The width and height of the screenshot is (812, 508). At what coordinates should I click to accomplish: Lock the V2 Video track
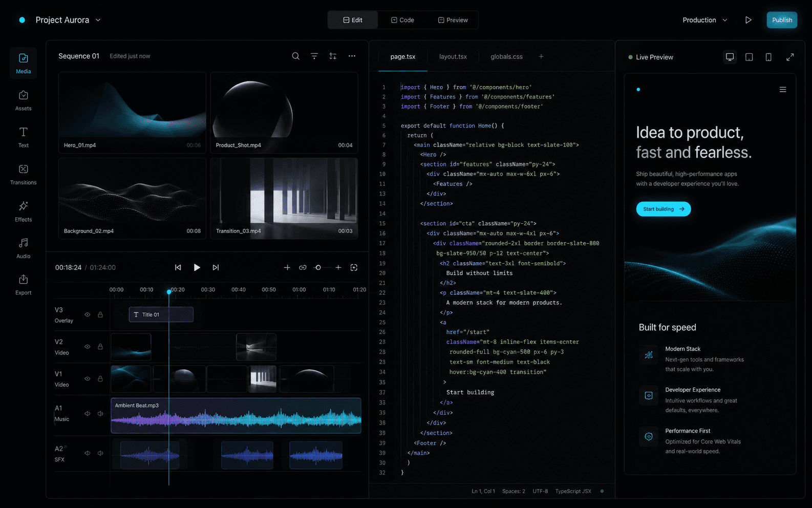pos(100,347)
